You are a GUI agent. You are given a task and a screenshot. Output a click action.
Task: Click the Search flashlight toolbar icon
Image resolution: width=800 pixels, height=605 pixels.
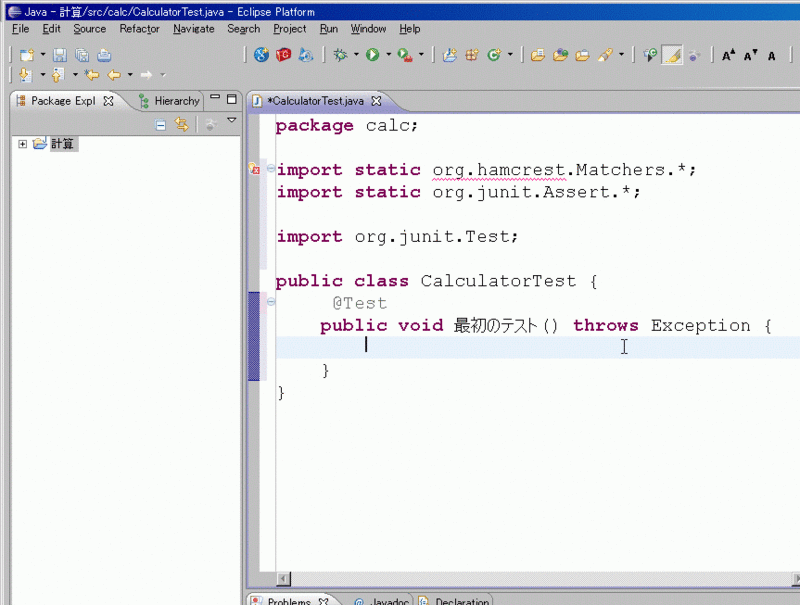605,55
